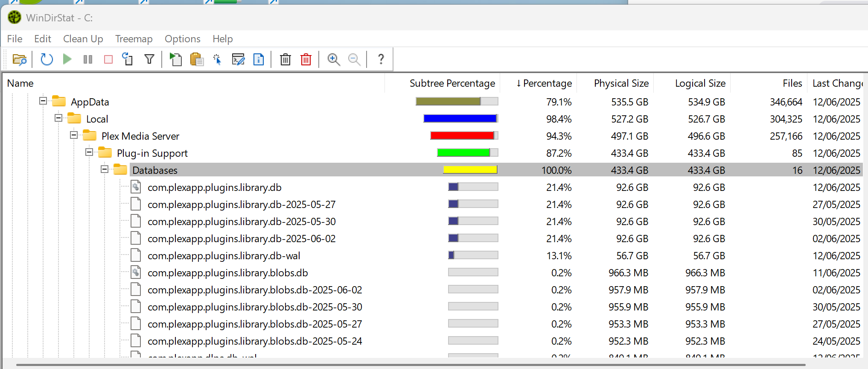Click the 535.5 GB physical size for AppData
The image size is (868, 369).
pyautogui.click(x=629, y=102)
